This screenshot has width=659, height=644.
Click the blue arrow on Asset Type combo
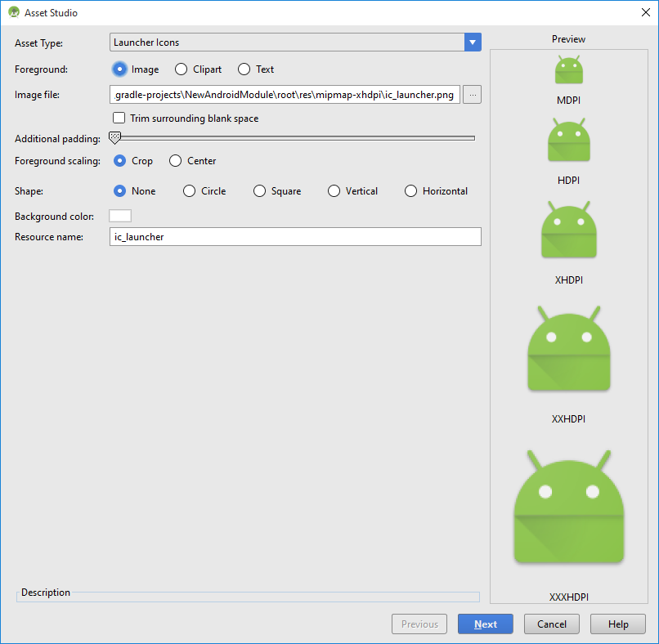(x=471, y=42)
